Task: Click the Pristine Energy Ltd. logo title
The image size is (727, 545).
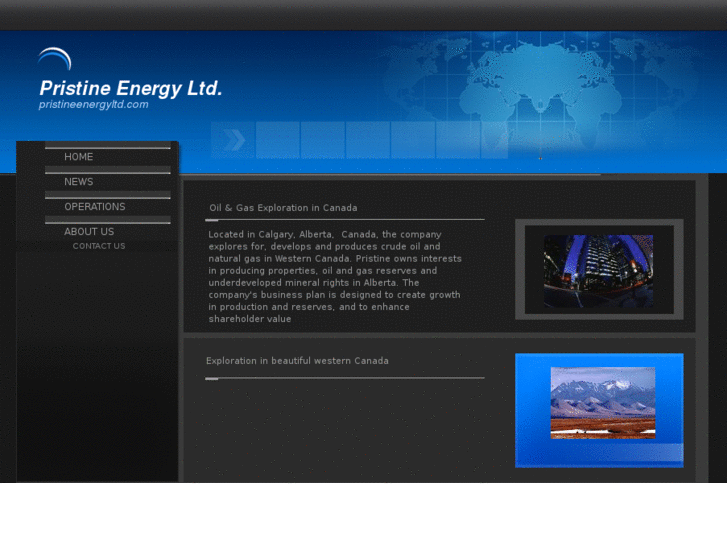Action: click(x=131, y=88)
